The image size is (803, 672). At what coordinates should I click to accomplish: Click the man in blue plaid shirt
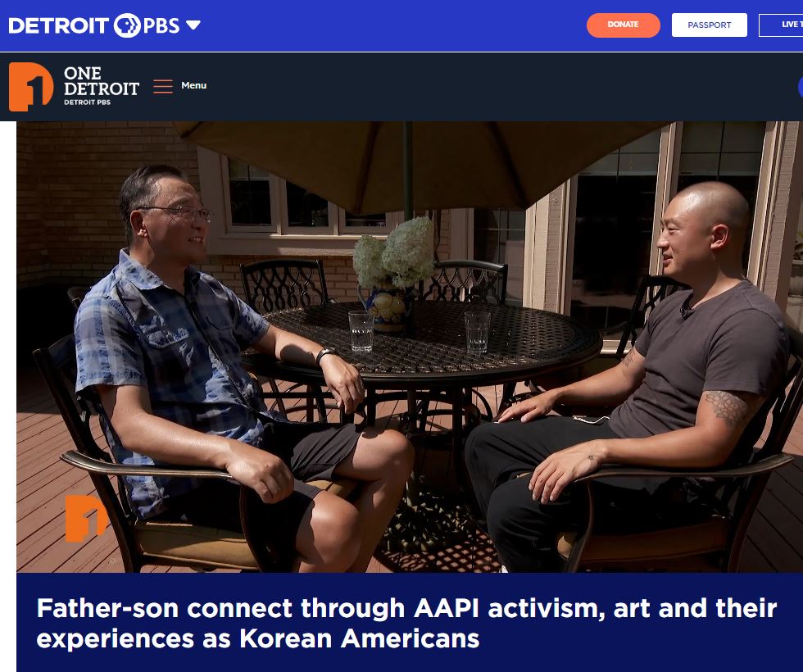coord(215,359)
